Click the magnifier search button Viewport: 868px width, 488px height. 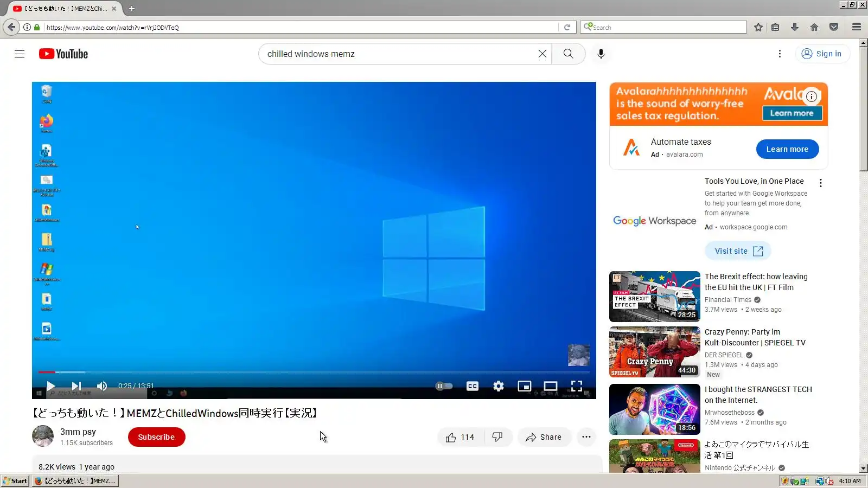coord(568,54)
